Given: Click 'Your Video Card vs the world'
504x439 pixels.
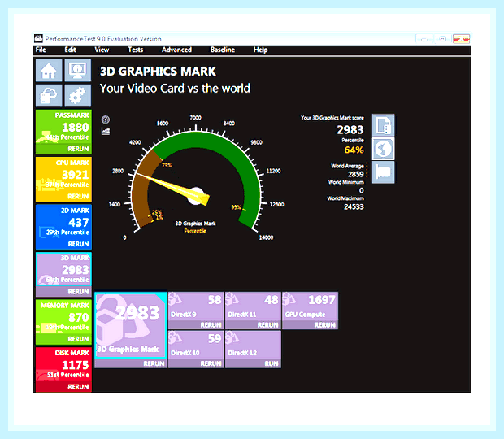Looking at the screenshot, I should click(175, 89).
